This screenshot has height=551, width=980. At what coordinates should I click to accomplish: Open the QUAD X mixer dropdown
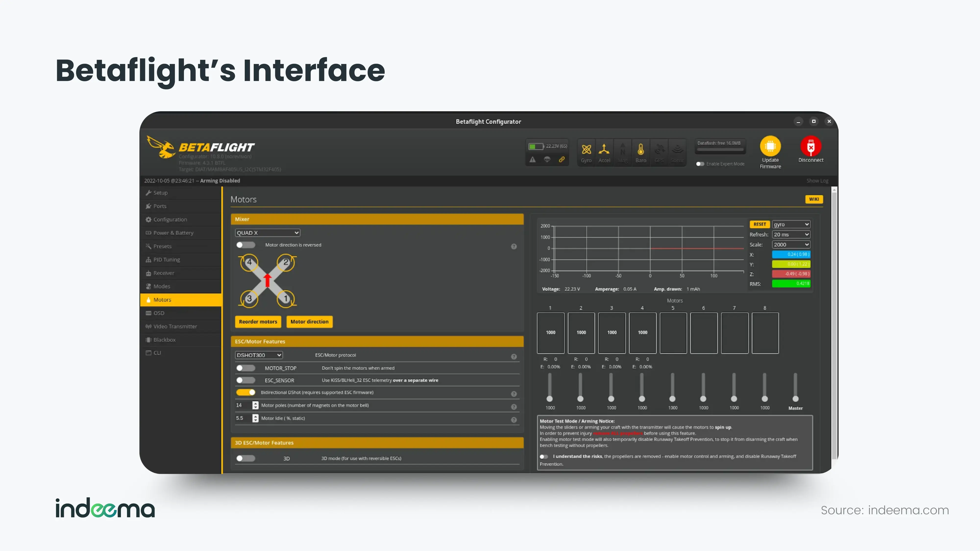268,233
